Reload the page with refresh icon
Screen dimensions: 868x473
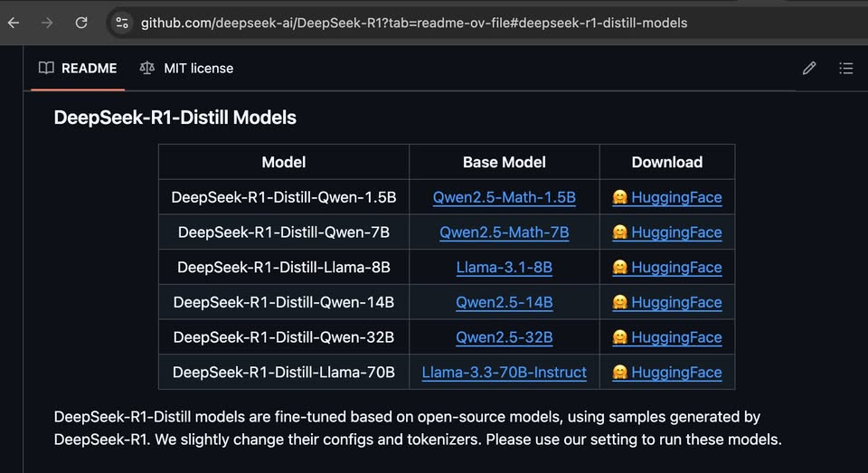[81, 23]
